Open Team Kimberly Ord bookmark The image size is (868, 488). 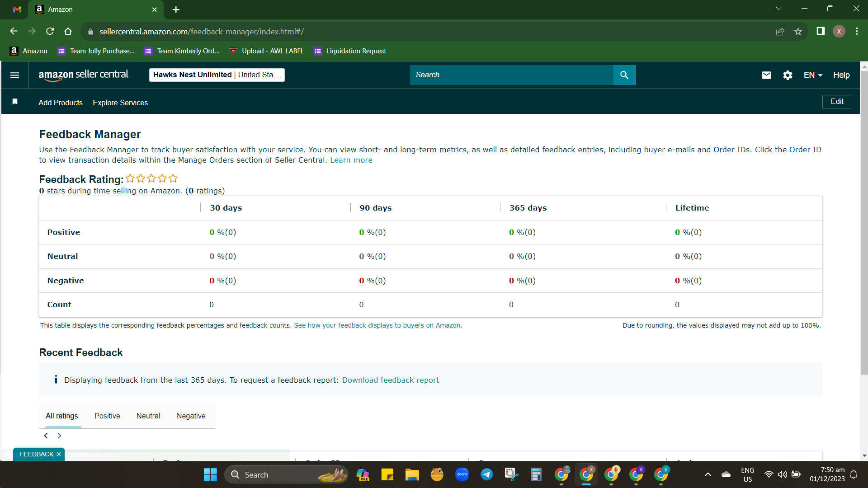[x=182, y=51]
